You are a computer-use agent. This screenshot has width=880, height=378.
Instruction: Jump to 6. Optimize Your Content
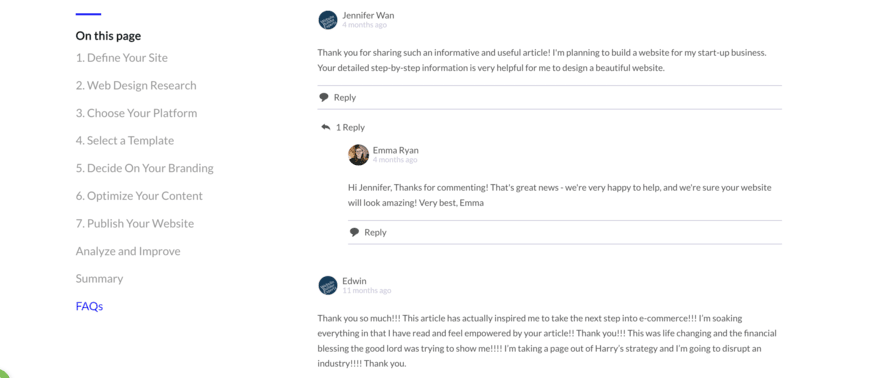pyautogui.click(x=139, y=196)
